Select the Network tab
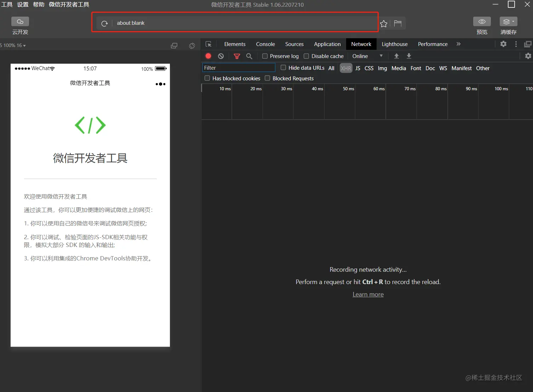This screenshot has height=392, width=533. pyautogui.click(x=361, y=44)
